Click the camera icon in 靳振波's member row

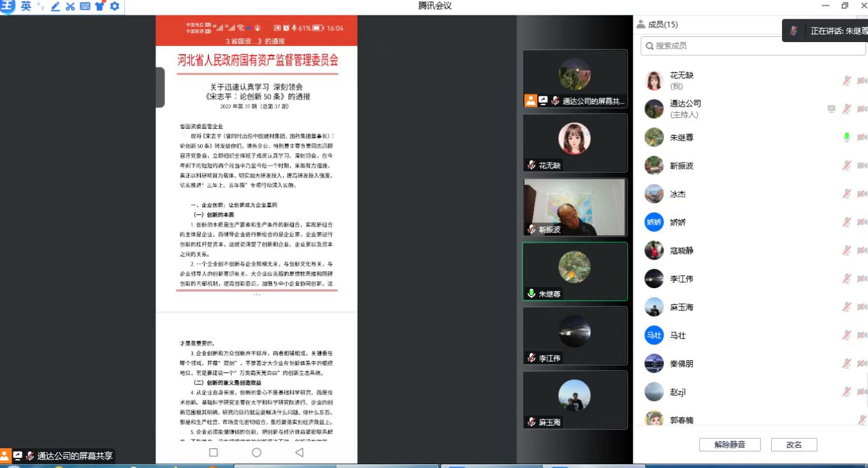coord(862,166)
